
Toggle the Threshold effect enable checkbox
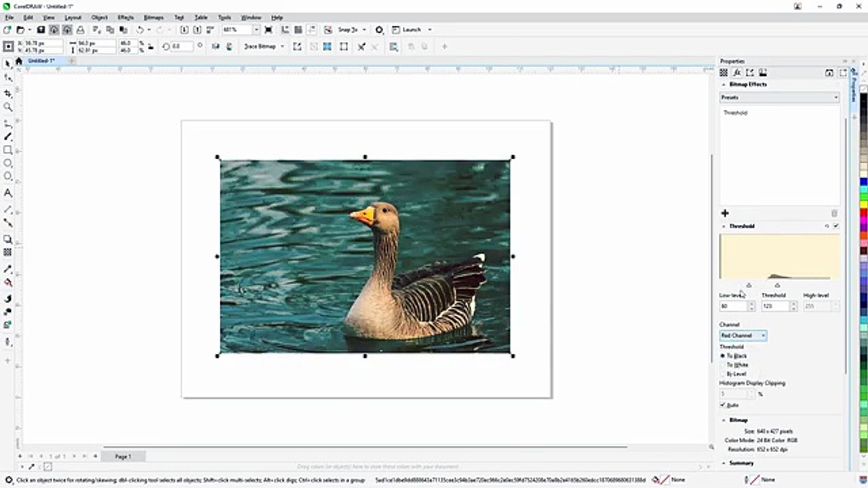(835, 226)
